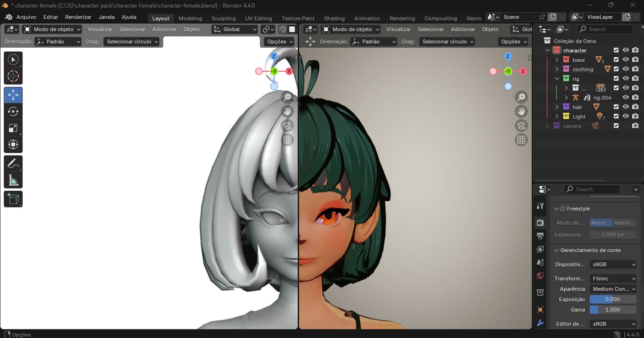The height and width of the screenshot is (338, 644).
Task: Open Opções popover in the rendered viewport
Action: [x=513, y=42]
